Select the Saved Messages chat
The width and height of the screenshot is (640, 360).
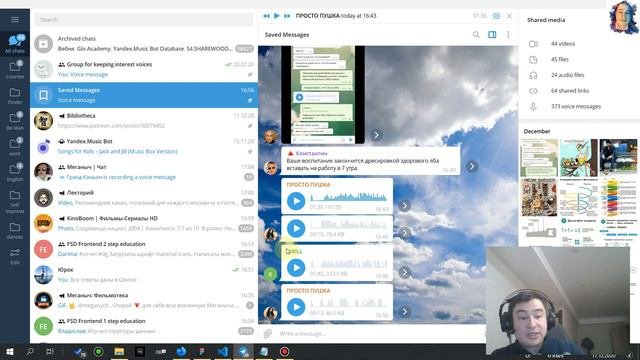pyautogui.click(x=144, y=95)
